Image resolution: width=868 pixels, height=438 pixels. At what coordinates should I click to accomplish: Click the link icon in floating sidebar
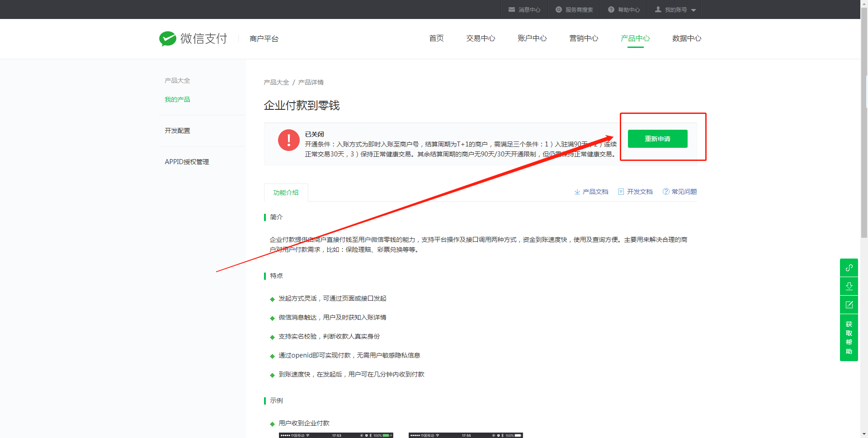[x=849, y=268]
